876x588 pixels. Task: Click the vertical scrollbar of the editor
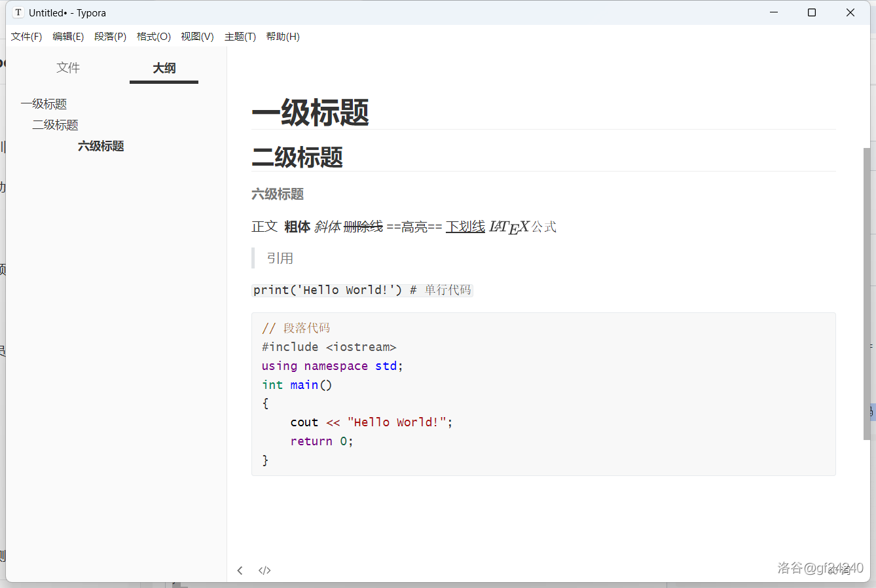tap(867, 293)
